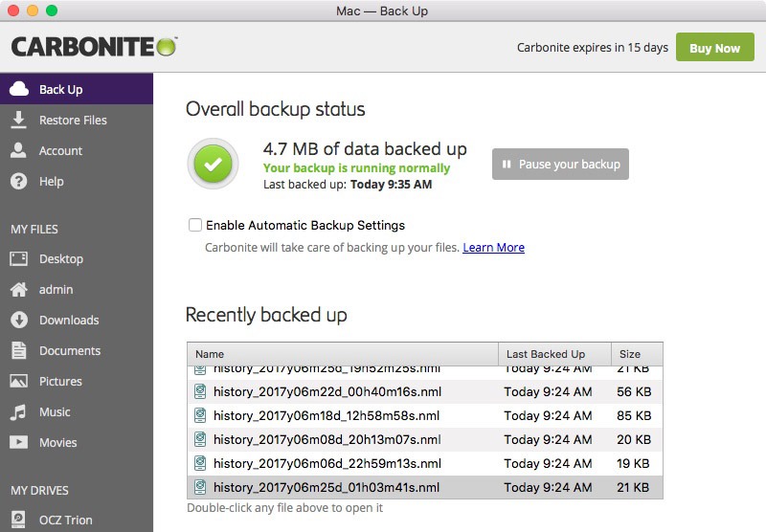Viewport: 766px width, 532px height.
Task: Click the 85 KB size cell
Action: click(x=634, y=415)
